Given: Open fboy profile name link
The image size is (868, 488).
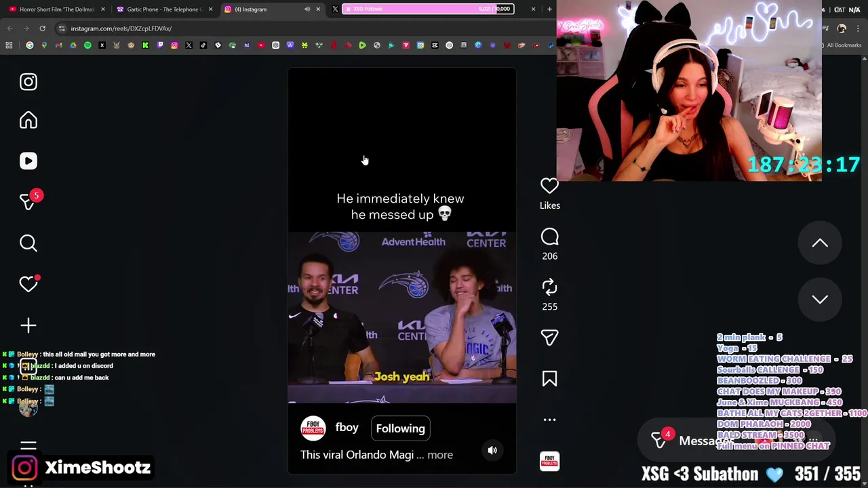Looking at the screenshot, I should [347, 428].
